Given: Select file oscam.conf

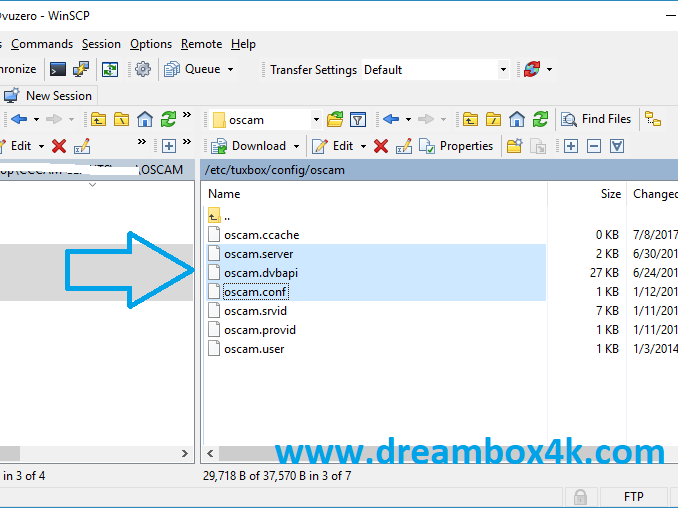Looking at the screenshot, I should pos(255,292).
